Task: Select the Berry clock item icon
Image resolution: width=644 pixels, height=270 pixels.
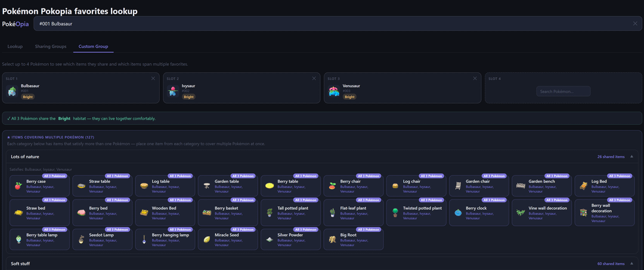Action: [x=457, y=212]
